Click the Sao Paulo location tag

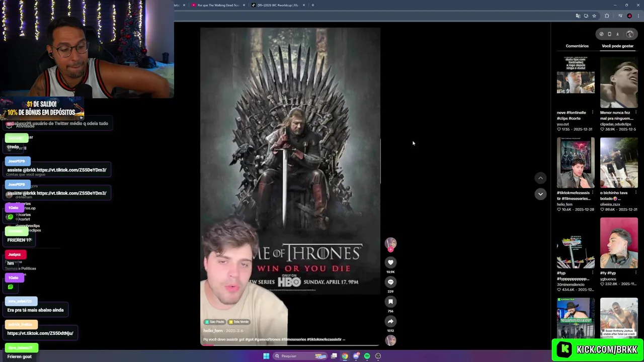point(214,322)
